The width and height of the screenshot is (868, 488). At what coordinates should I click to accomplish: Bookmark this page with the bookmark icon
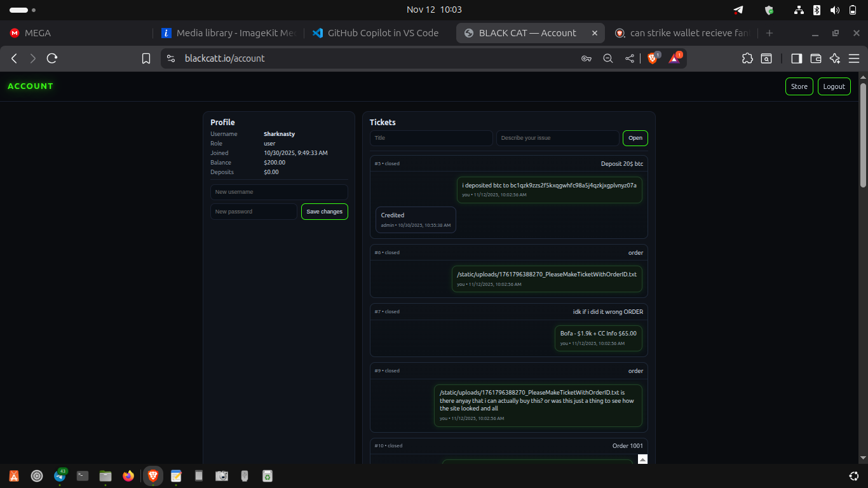(146, 58)
